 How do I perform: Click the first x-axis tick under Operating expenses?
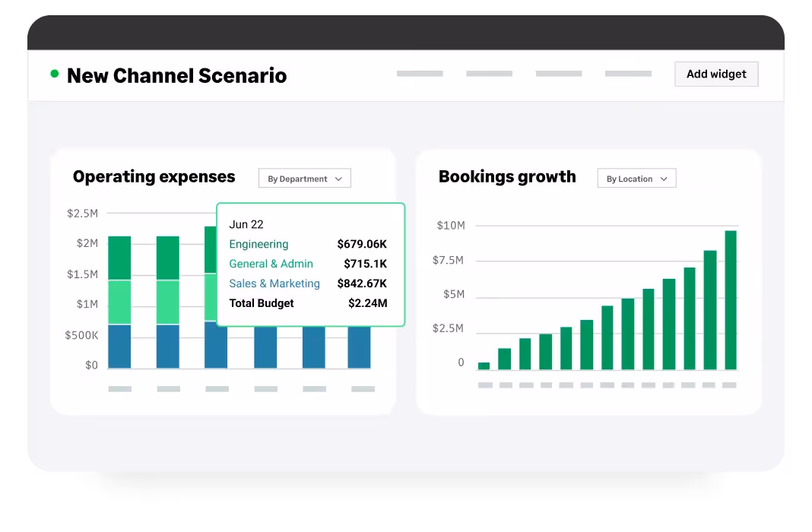pyautogui.click(x=119, y=388)
